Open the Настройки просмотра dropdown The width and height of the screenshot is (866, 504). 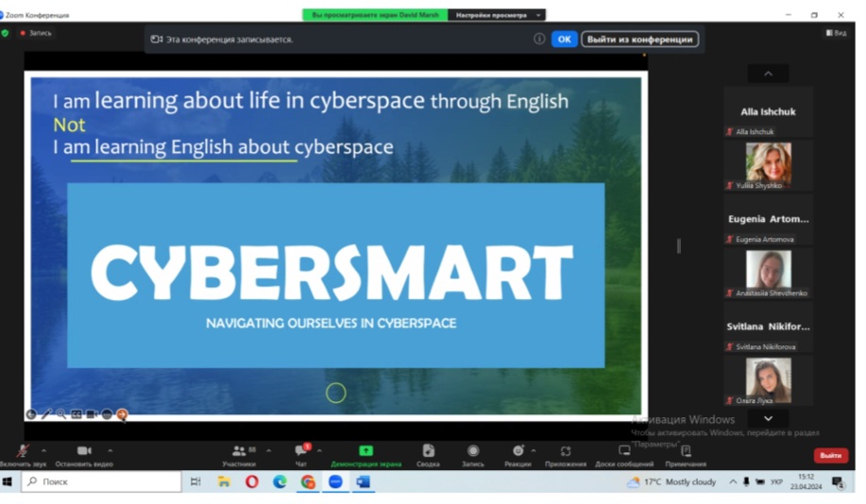tap(498, 15)
